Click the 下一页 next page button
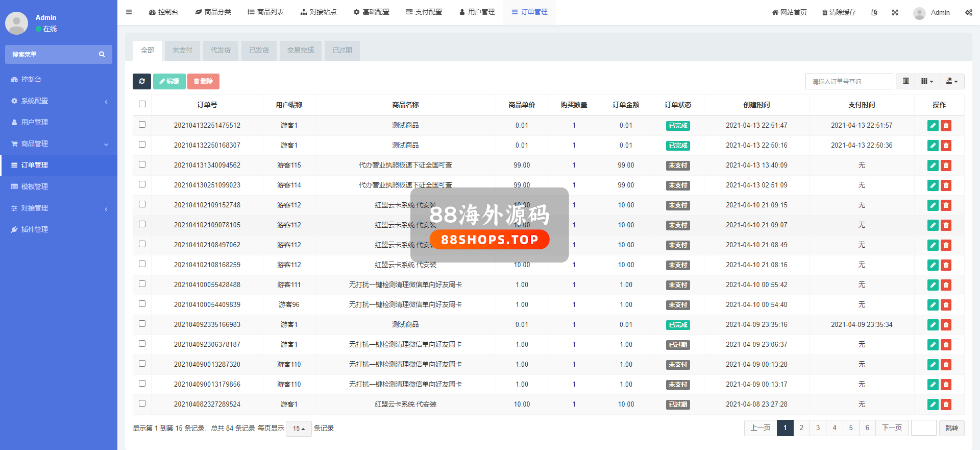 [x=892, y=428]
